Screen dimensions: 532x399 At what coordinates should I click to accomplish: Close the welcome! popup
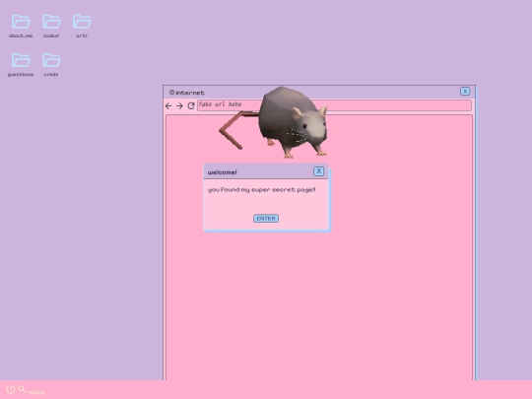point(318,171)
